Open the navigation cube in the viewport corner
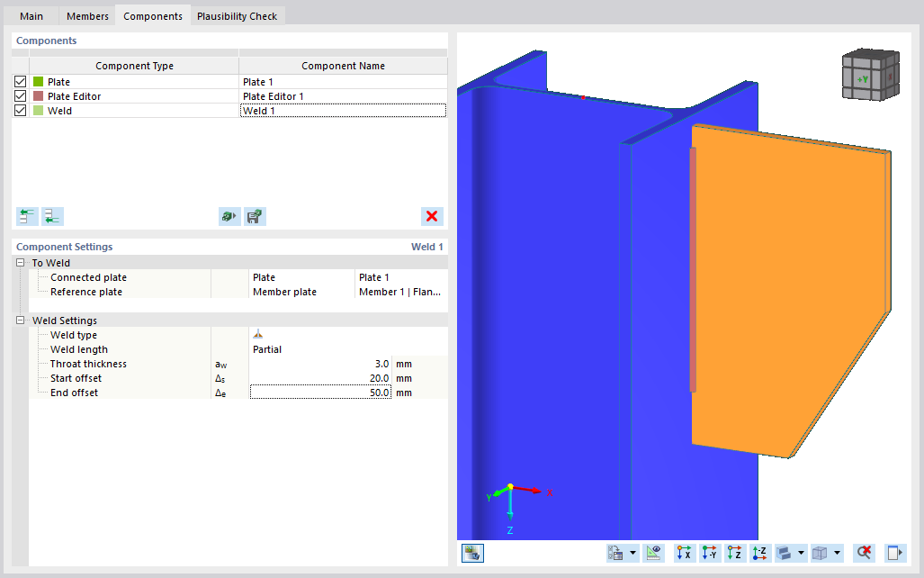924x578 pixels. click(869, 74)
